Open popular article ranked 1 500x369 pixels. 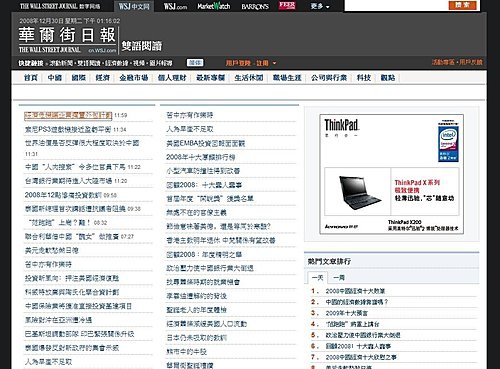coord(355,291)
